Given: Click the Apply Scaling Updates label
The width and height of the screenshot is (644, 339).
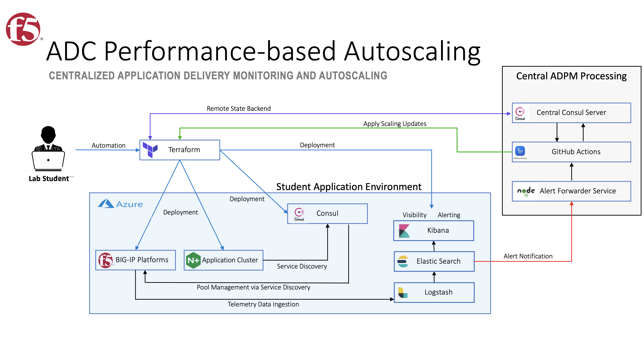Looking at the screenshot, I should [x=395, y=124].
